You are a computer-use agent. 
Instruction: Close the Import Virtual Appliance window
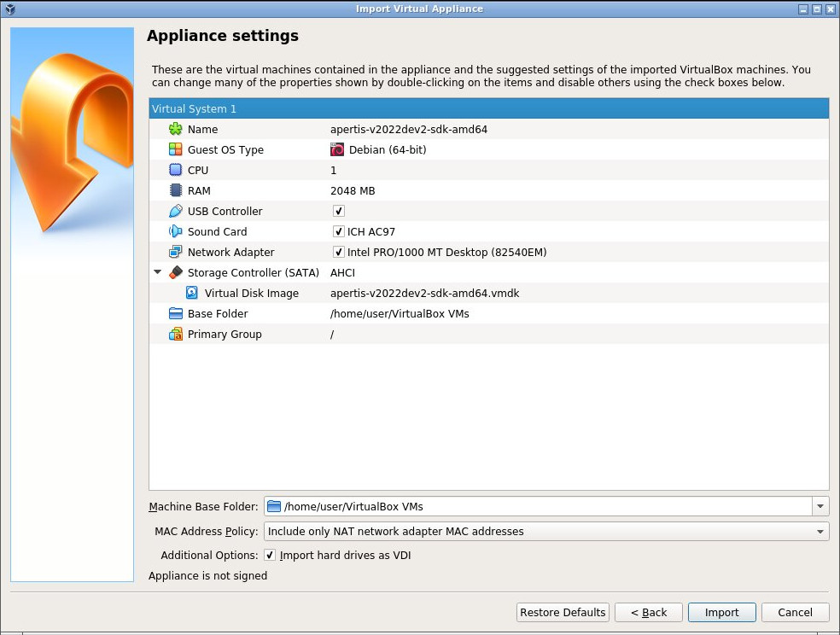pyautogui.click(x=830, y=9)
